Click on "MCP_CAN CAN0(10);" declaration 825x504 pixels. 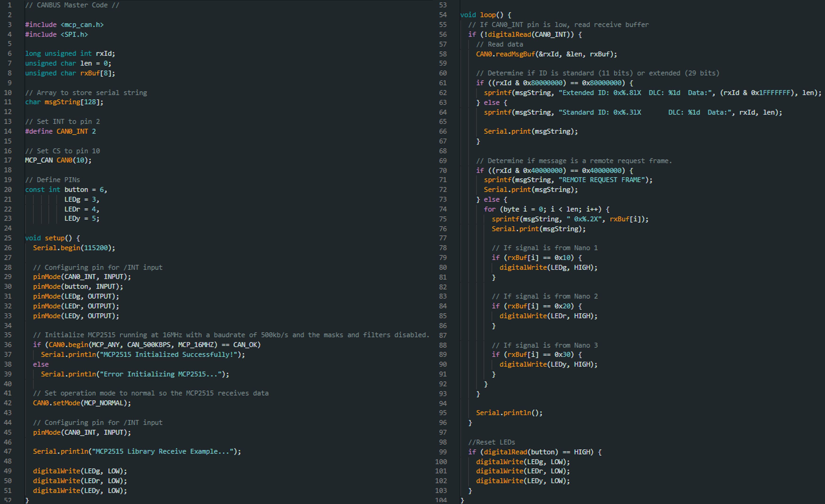(x=58, y=160)
